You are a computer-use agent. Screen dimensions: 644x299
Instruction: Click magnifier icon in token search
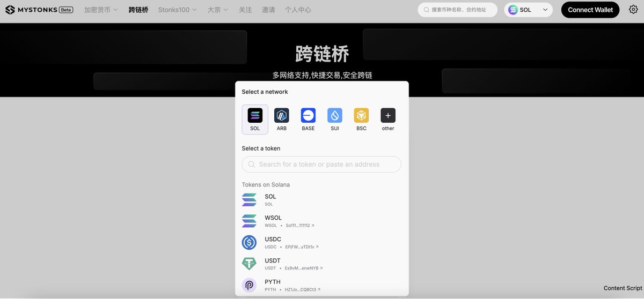[252, 165]
